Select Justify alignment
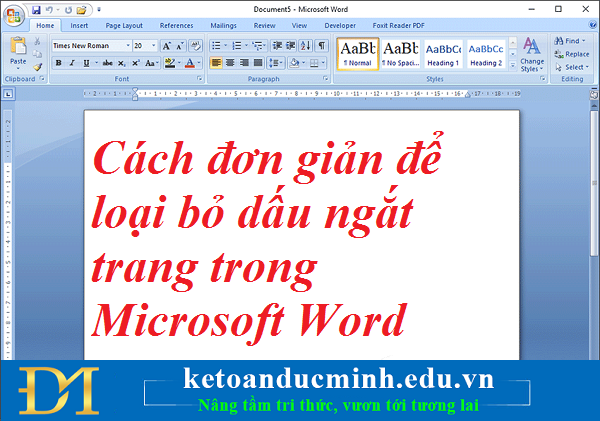The image size is (600, 421). 258,63
